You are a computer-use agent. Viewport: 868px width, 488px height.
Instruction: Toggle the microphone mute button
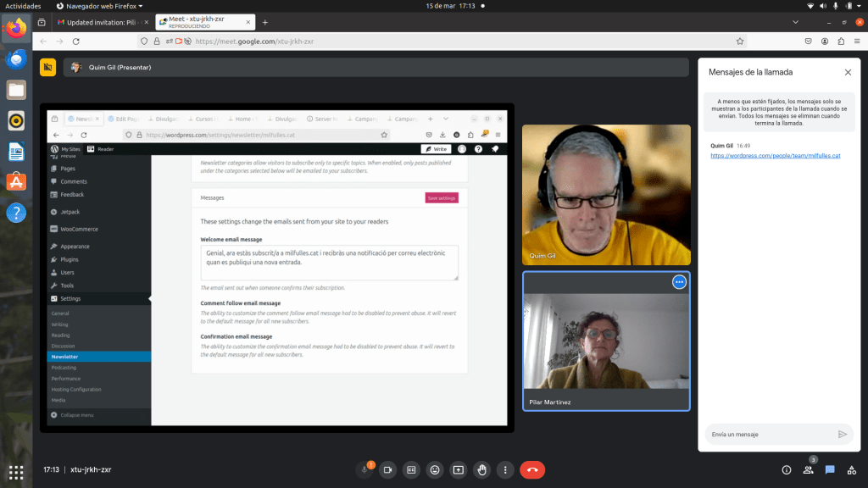coord(365,469)
